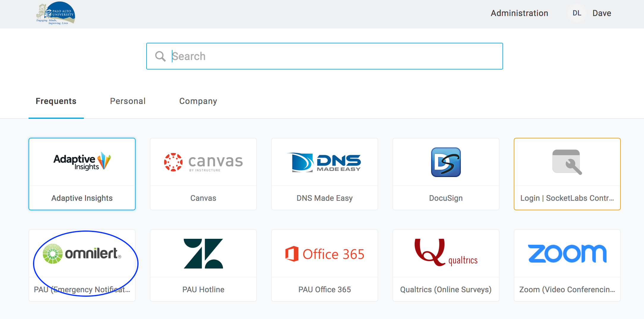The width and height of the screenshot is (644, 319).
Task: Click the DocuSign tile label
Action: click(x=446, y=198)
